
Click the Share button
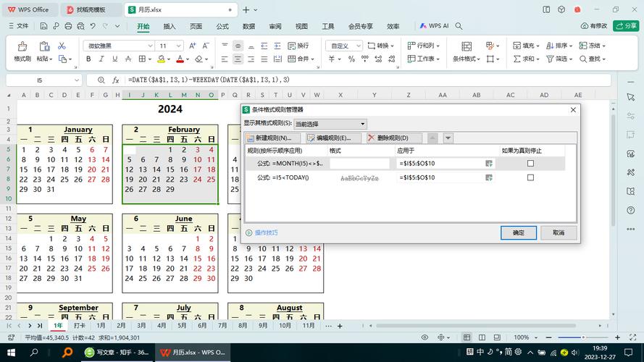[626, 26]
